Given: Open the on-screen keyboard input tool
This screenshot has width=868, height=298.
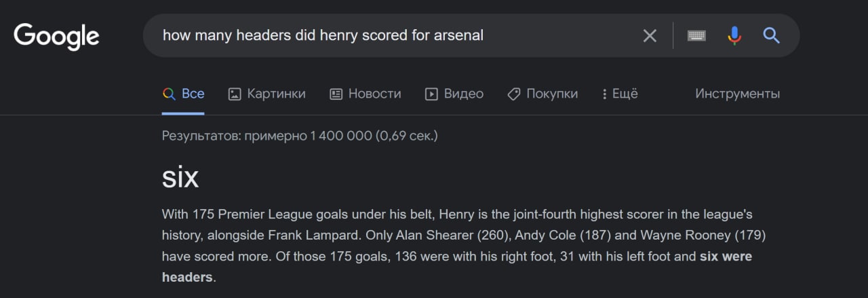Looking at the screenshot, I should point(696,35).
